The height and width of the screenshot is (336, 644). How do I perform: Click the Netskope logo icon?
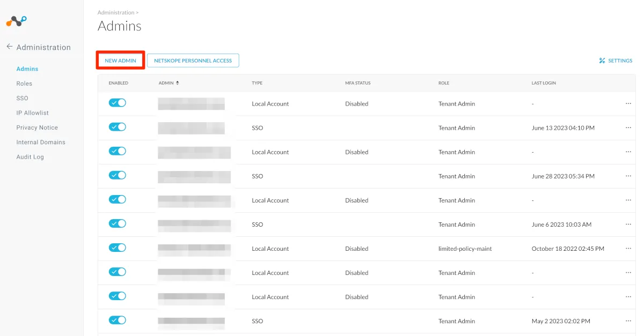[x=16, y=21]
